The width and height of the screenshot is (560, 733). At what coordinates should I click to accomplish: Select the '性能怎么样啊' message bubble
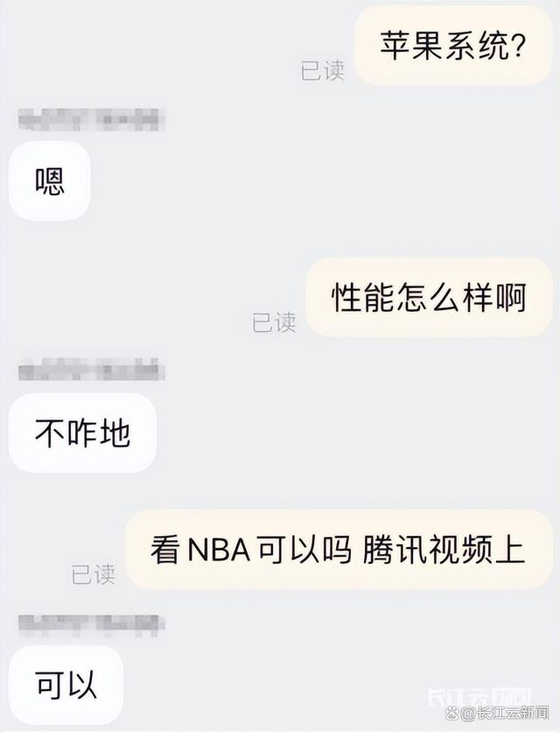[429, 297]
